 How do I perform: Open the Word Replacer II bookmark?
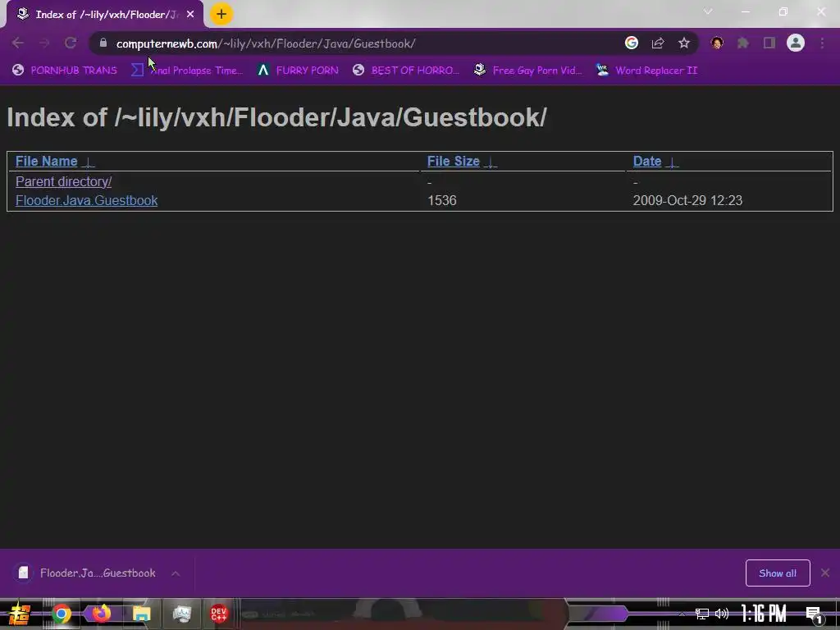coord(646,71)
